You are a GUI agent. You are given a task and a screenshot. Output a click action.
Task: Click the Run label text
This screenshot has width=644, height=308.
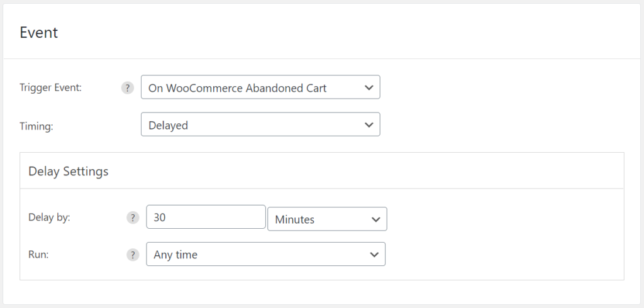38,255
